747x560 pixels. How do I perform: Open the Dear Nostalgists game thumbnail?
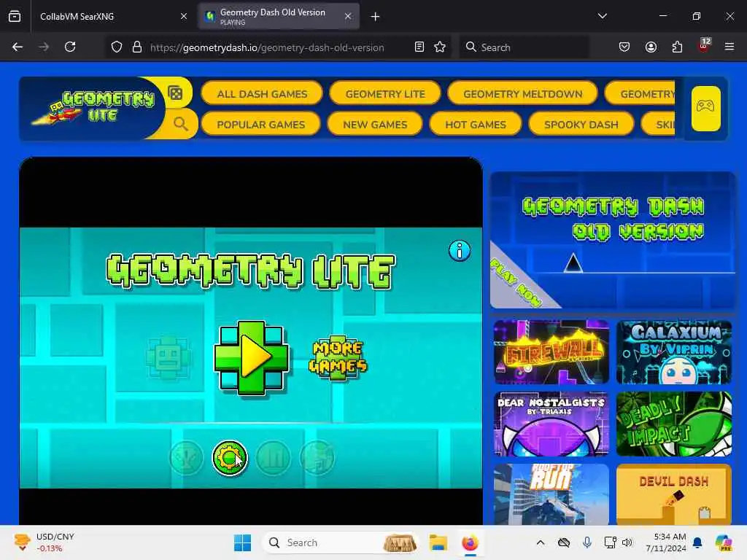(551, 424)
